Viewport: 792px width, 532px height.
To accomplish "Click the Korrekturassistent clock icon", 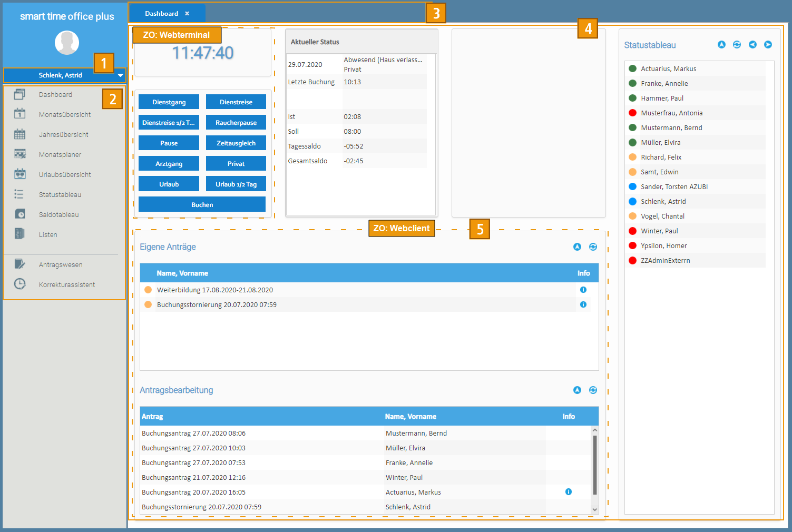I will [19, 284].
